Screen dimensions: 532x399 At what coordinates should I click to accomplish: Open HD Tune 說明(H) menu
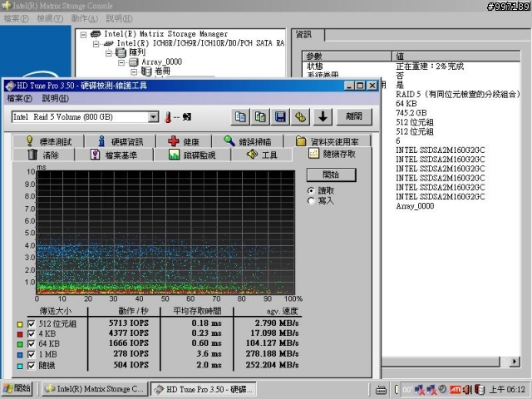pyautogui.click(x=55, y=98)
